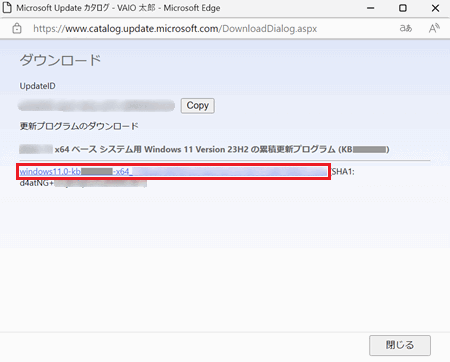Click the 更新プログラムのダウンロード text
The image size is (450, 362).
79,126
